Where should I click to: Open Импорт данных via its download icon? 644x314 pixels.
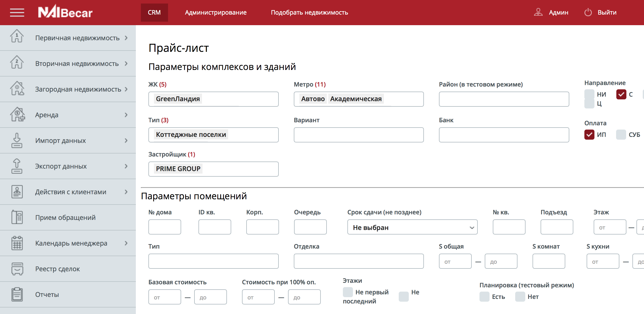pos(17,140)
